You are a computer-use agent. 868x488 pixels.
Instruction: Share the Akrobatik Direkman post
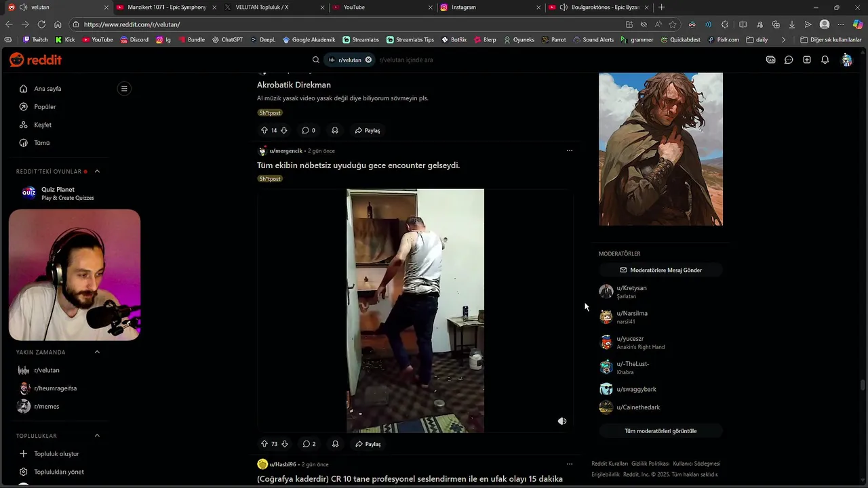pos(368,130)
